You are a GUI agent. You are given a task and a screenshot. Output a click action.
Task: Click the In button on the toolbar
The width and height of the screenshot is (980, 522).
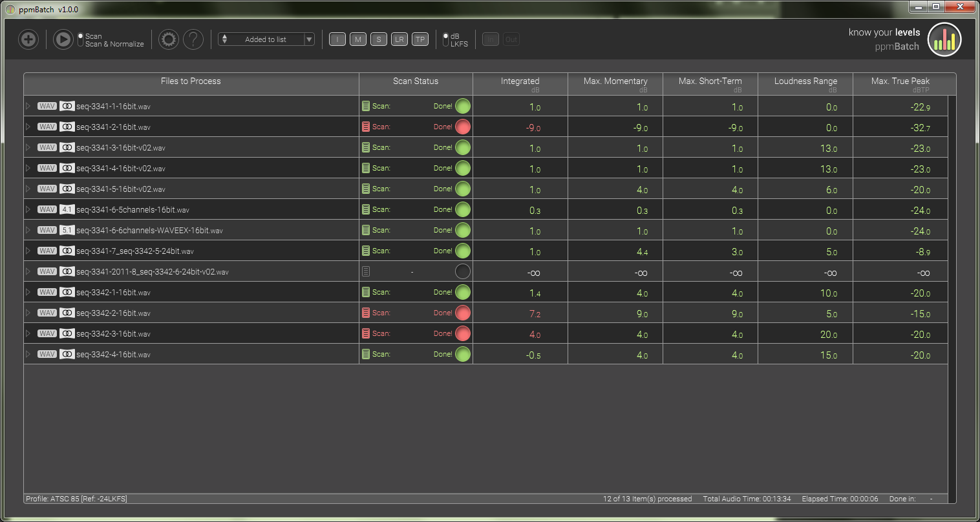[x=490, y=39]
